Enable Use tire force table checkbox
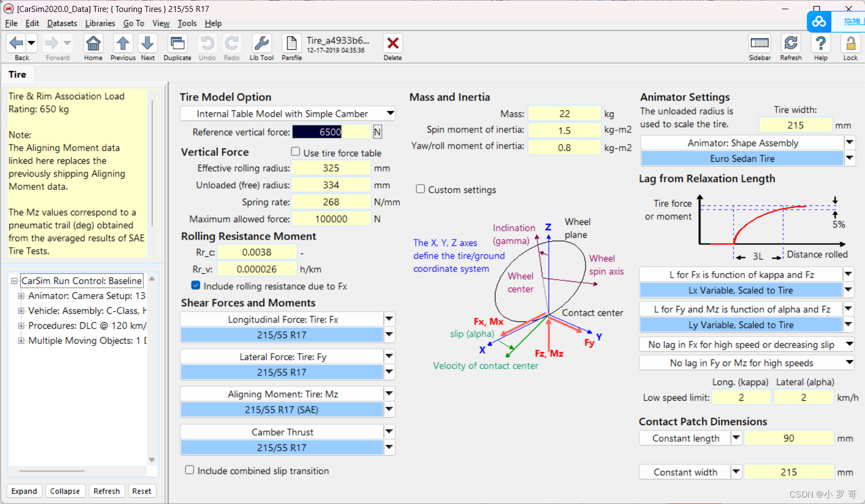 (x=296, y=152)
